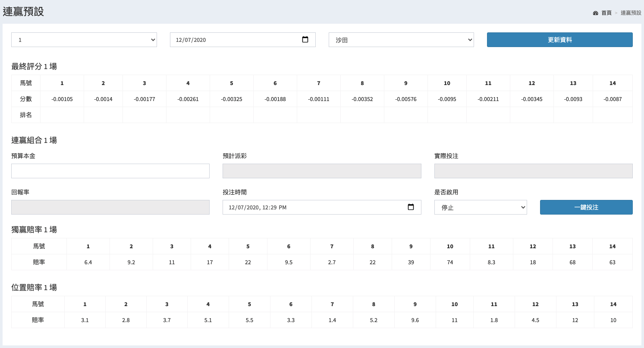Click place odds value 3.1
Screen dimensions: 644x348
(85, 320)
